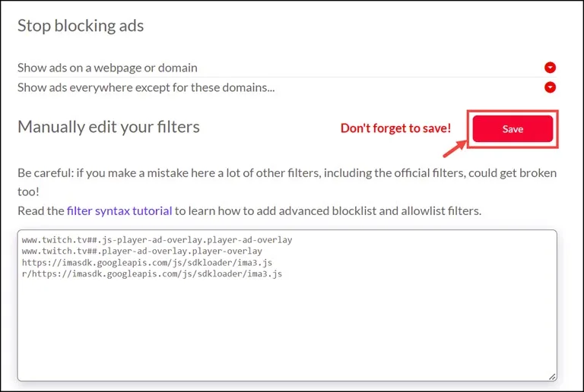The width and height of the screenshot is (584, 392).
Task: Expand 'Show ads on a webpage or domain'
Action: (550, 68)
